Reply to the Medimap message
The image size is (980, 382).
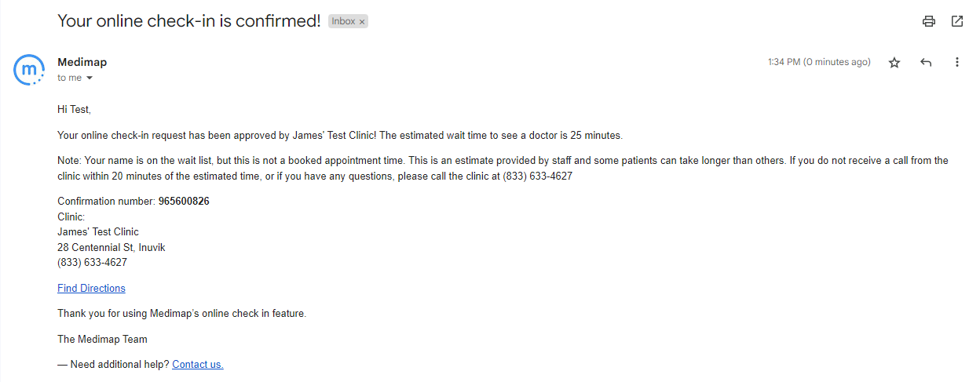(x=926, y=63)
